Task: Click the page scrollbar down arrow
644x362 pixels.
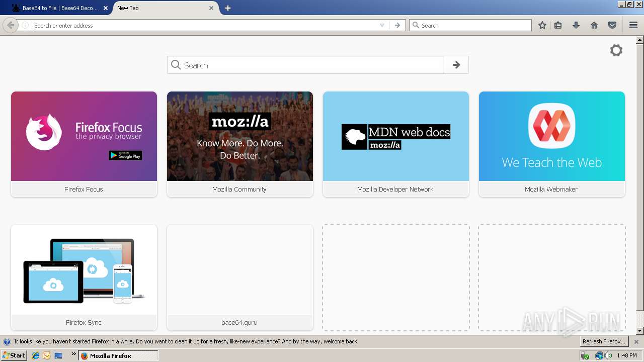Action: pyautogui.click(x=640, y=331)
